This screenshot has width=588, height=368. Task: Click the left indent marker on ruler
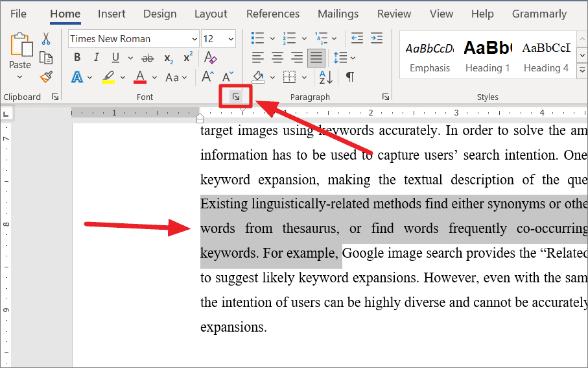[x=200, y=120]
